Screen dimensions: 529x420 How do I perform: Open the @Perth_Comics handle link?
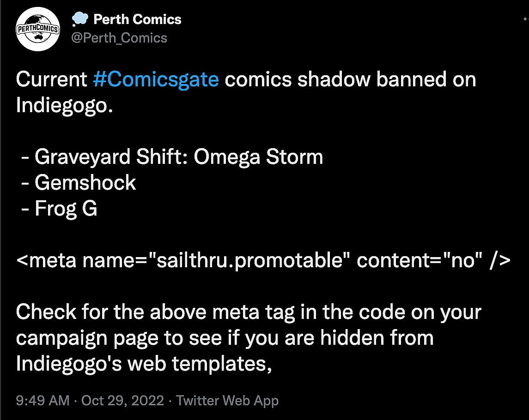pos(119,37)
